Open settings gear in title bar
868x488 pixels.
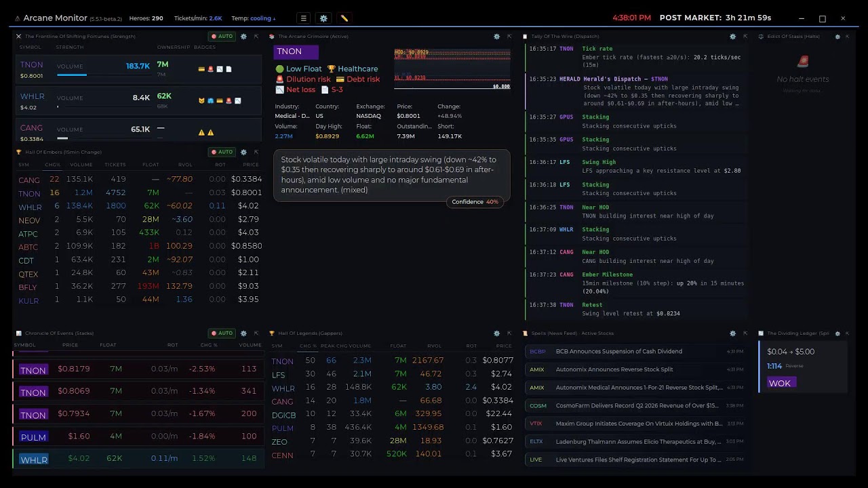tap(323, 18)
